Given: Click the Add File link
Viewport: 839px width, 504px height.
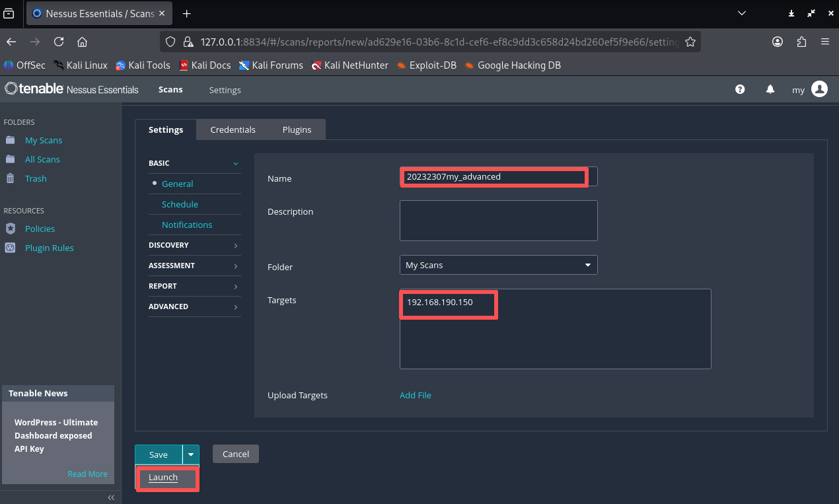Looking at the screenshot, I should point(416,395).
